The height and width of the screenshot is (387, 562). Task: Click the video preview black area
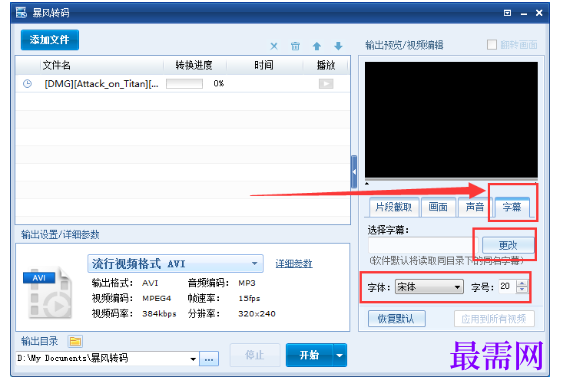pyautogui.click(x=451, y=119)
